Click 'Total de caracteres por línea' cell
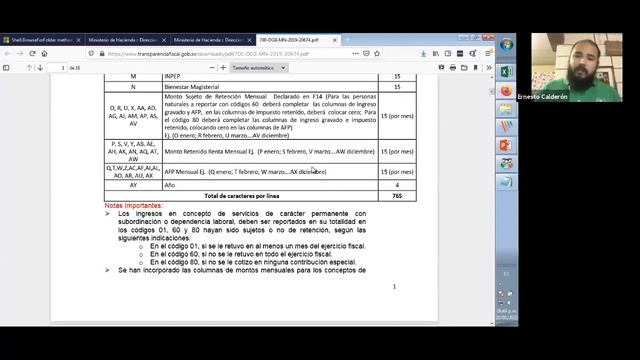The image size is (640, 360). click(242, 196)
